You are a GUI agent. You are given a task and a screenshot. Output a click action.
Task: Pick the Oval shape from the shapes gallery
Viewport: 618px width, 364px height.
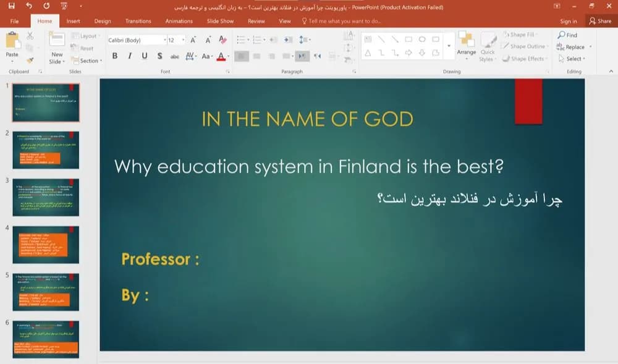(x=422, y=40)
